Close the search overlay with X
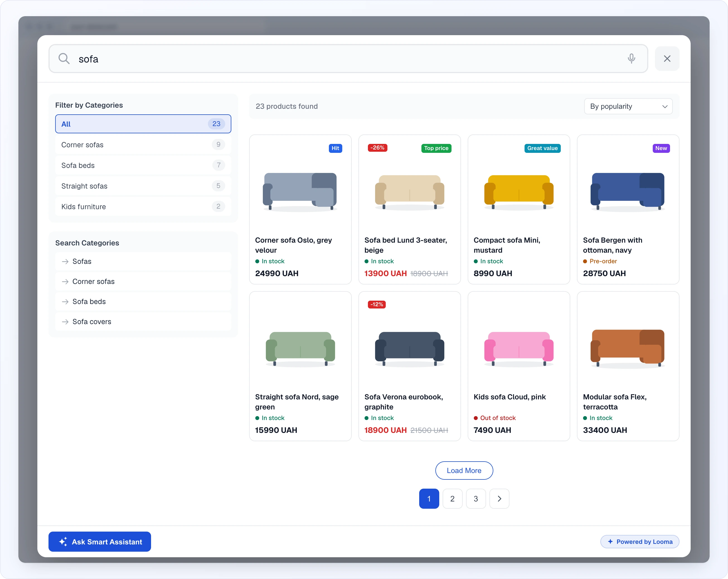 [x=667, y=59]
